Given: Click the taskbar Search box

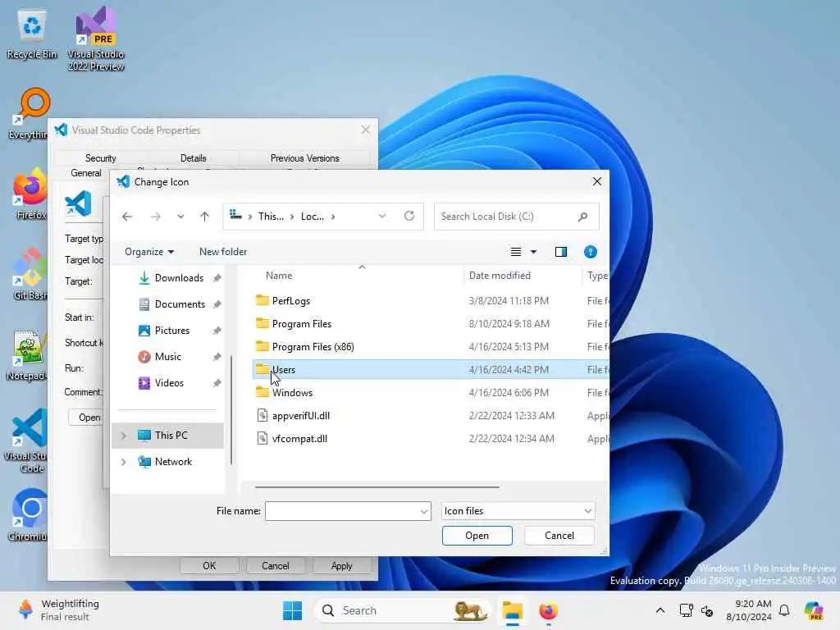Looking at the screenshot, I should click(402, 610).
